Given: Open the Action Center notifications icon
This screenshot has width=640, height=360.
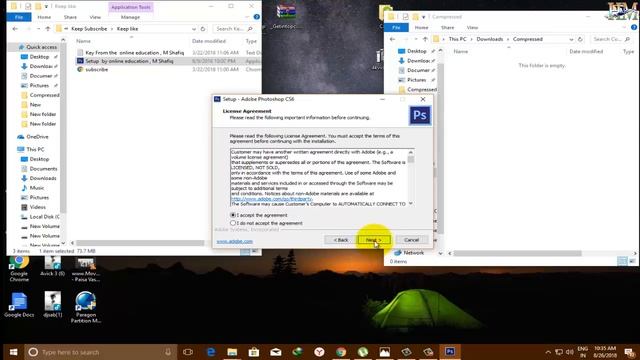Looking at the screenshot, I should (630, 352).
